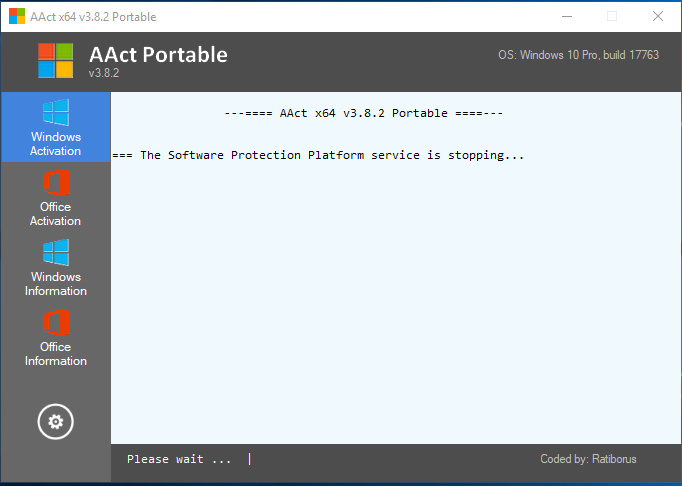This screenshot has width=682, height=486.
Task: Click the 'AAct Portable' header title
Action: 158,54
